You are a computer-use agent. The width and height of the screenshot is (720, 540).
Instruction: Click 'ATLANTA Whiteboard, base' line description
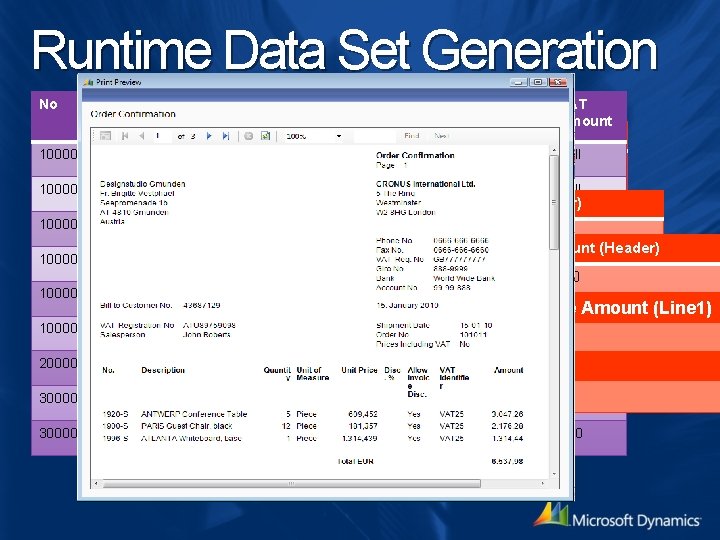point(191,439)
